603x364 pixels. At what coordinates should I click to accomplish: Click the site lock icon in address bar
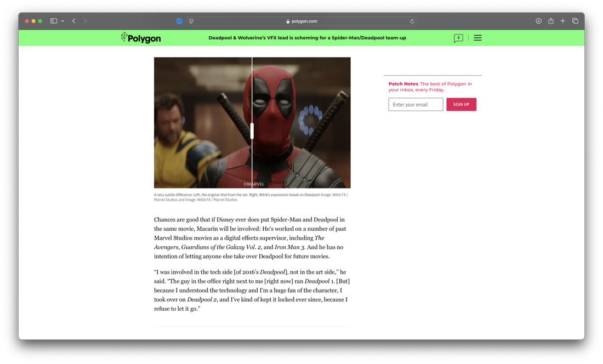point(288,21)
